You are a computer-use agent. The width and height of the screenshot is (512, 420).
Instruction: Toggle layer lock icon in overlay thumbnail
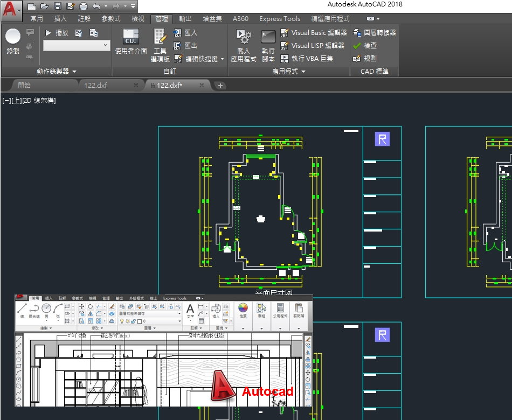[x=133, y=321]
